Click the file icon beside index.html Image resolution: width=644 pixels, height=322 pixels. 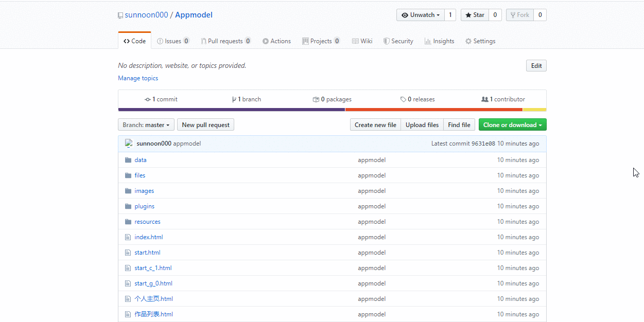point(128,237)
